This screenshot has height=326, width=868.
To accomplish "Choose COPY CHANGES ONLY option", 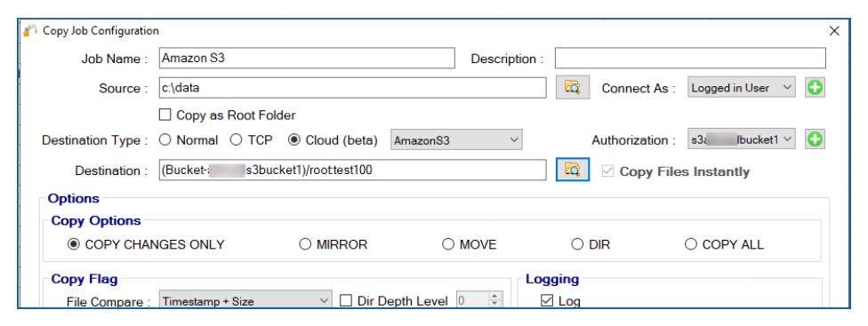I will [x=73, y=244].
